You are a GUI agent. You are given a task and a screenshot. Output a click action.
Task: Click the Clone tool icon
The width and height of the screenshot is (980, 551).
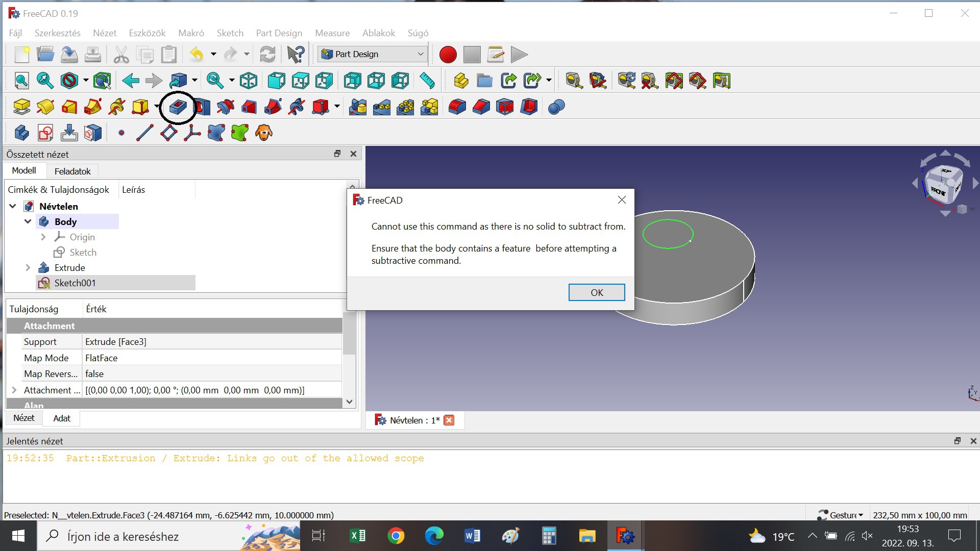(x=264, y=133)
